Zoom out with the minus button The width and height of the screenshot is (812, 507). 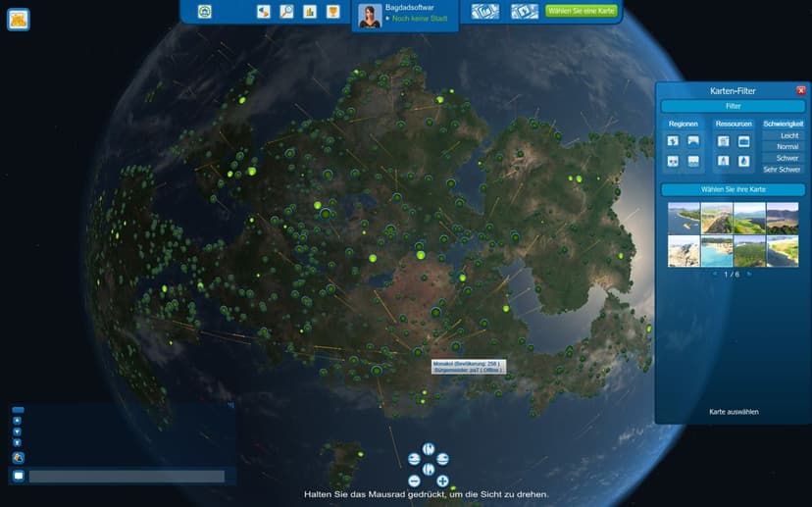coord(414,482)
